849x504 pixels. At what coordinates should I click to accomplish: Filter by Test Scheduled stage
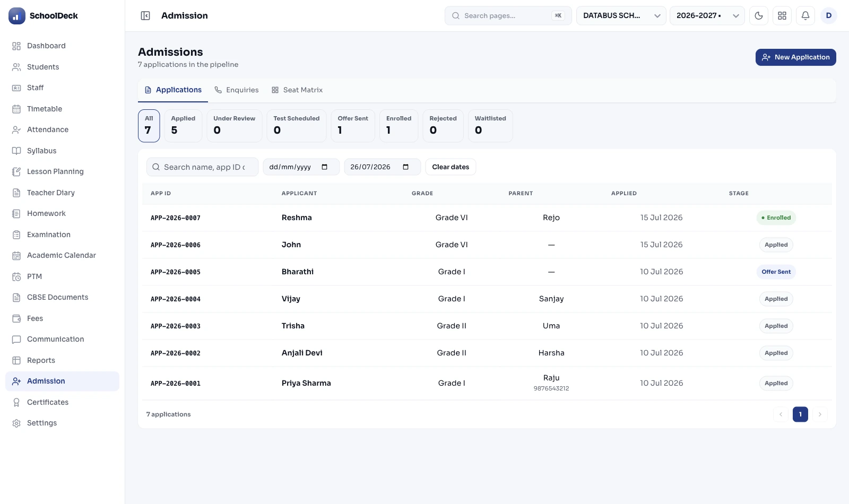pos(297,126)
